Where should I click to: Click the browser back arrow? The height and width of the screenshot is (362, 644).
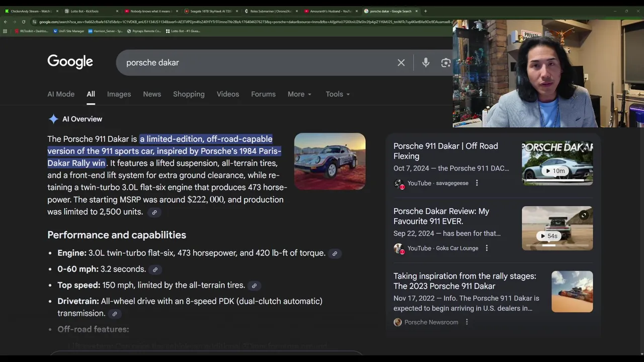tap(5, 22)
